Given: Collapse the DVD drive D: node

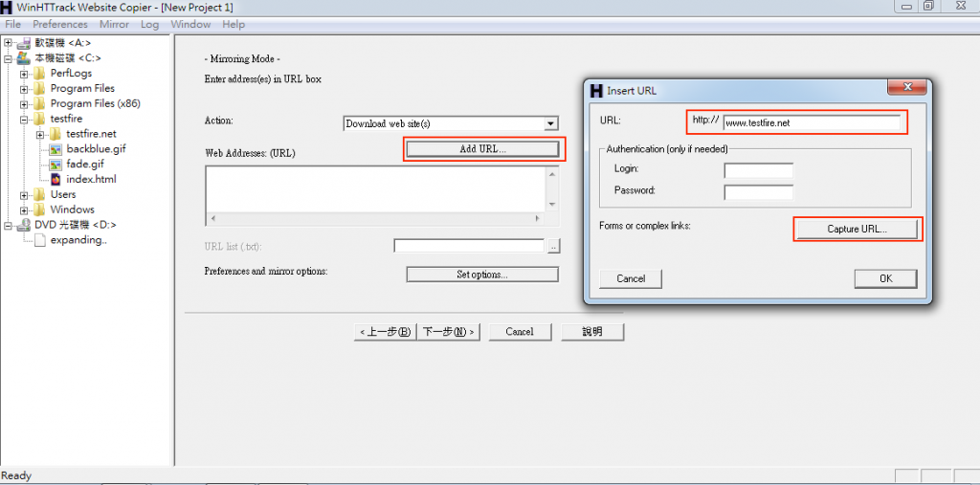Looking at the screenshot, I should (8, 225).
